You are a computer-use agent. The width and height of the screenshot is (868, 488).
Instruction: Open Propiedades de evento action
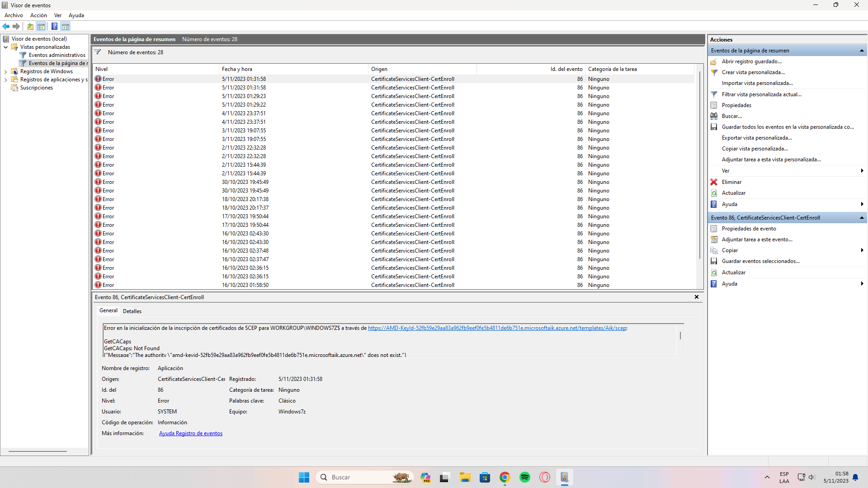749,229
